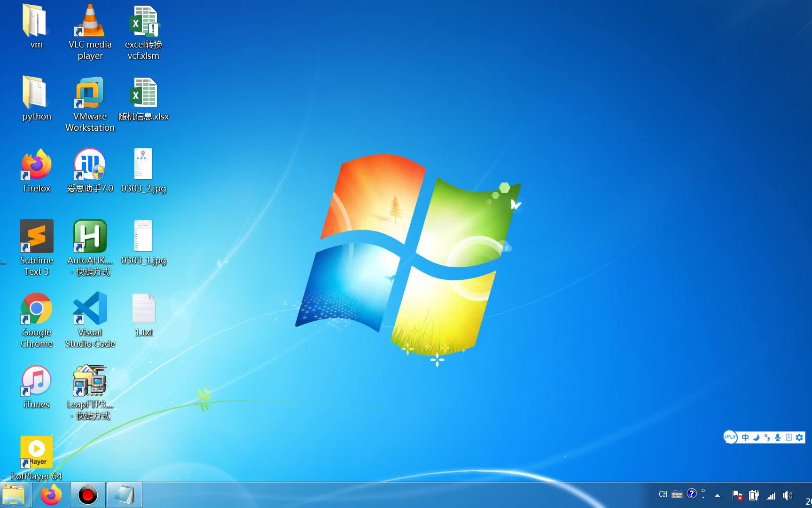The height and width of the screenshot is (508, 812).
Task: Toggle Chinese/English mode on iFLY bar
Action: coord(745,437)
